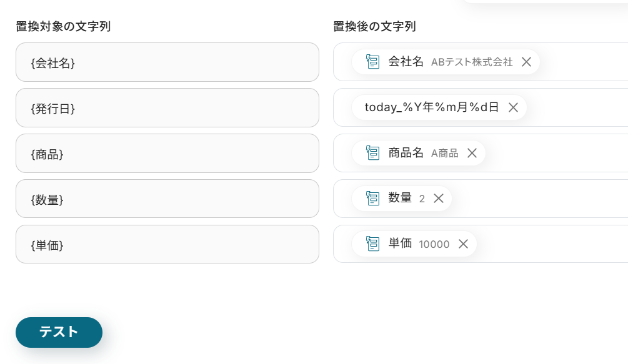Delete the 単価 10000 tag

pos(463,244)
